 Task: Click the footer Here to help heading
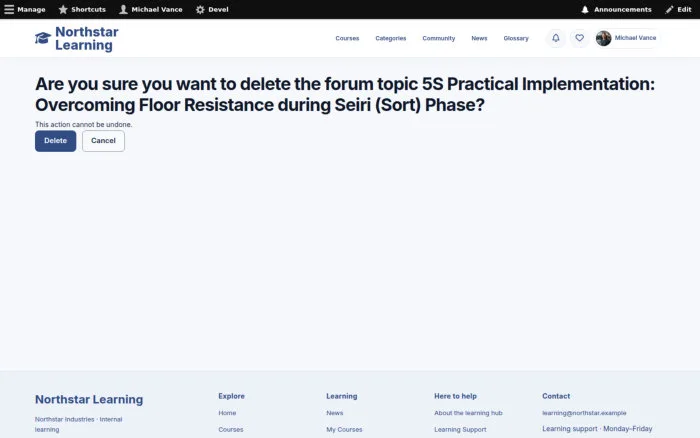click(455, 396)
